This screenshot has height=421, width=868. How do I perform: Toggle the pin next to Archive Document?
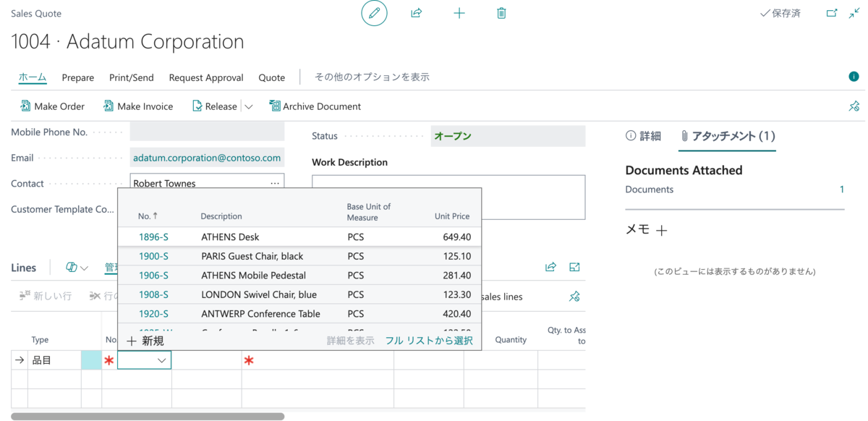(854, 106)
